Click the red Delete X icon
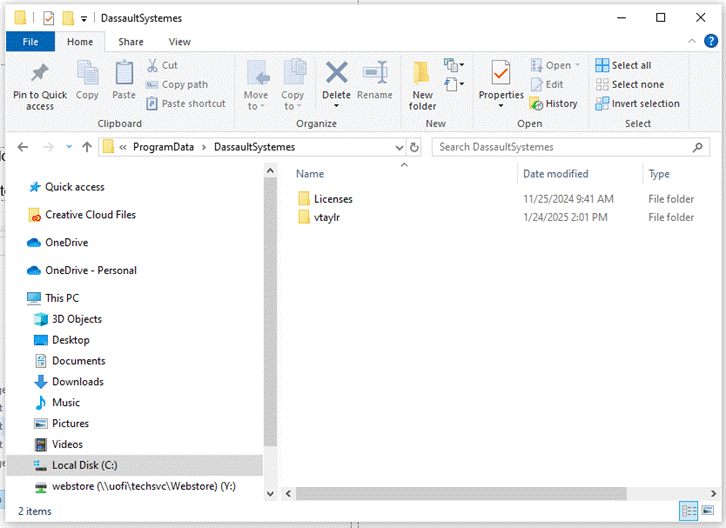The height and width of the screenshot is (528, 726). pyautogui.click(x=337, y=73)
